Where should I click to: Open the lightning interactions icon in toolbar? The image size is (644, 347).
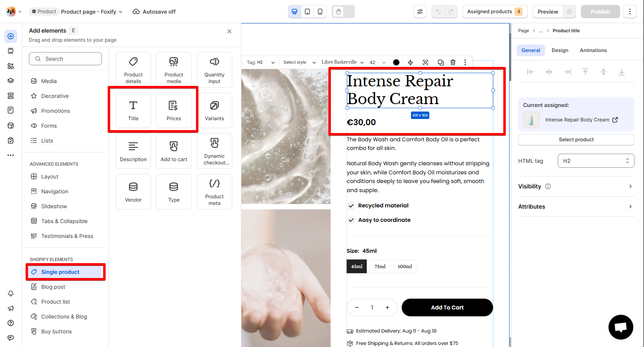(x=410, y=62)
